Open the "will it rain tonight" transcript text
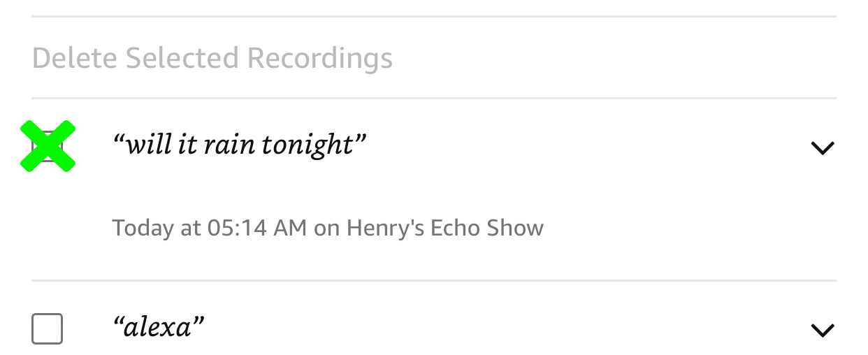Screen dimensions: 868x355 tap(240, 145)
